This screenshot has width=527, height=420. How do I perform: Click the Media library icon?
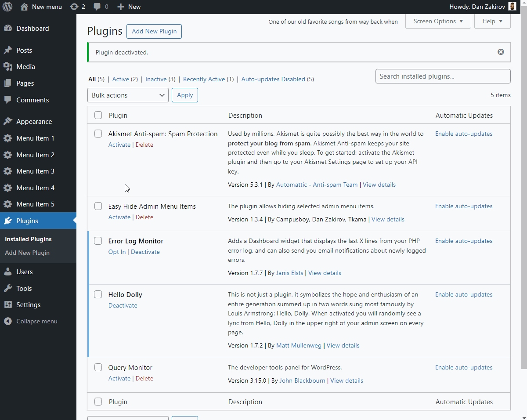[8, 67]
